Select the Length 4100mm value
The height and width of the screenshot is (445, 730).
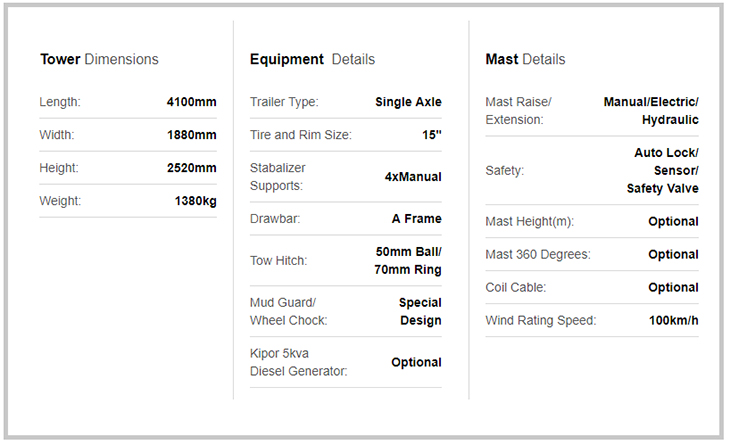191,102
